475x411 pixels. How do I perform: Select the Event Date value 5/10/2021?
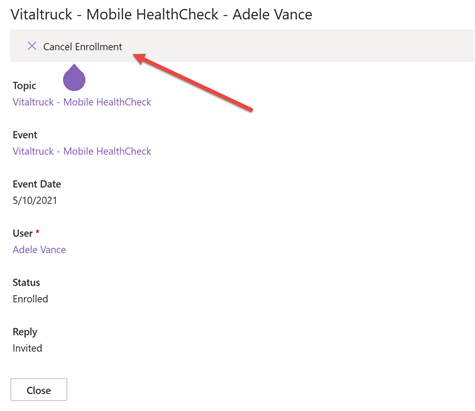[x=35, y=200]
